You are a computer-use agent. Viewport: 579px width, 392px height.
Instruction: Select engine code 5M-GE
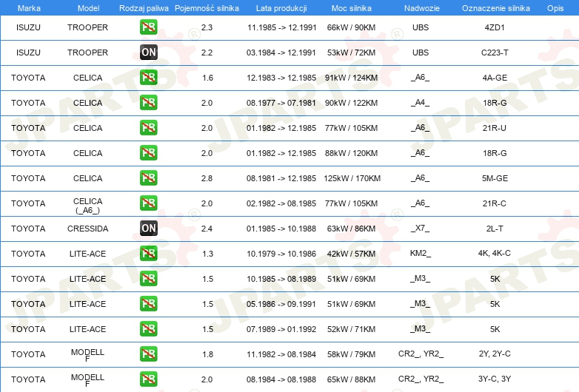pos(495,178)
